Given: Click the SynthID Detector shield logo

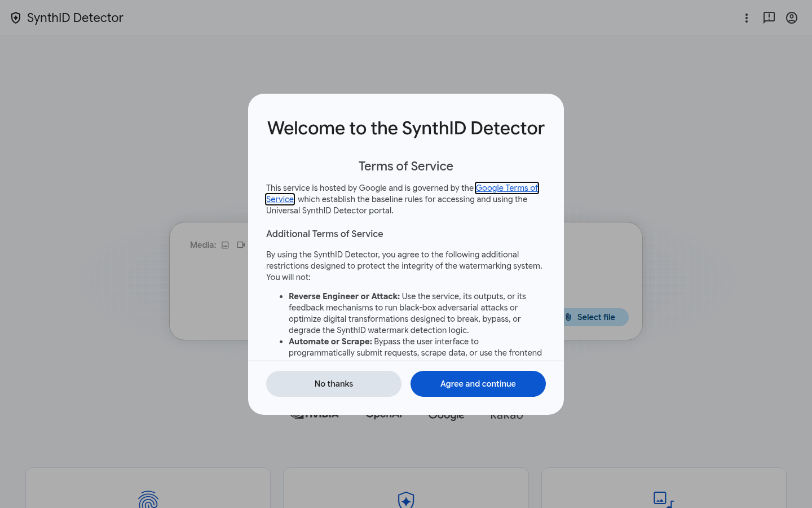Looking at the screenshot, I should tap(16, 18).
